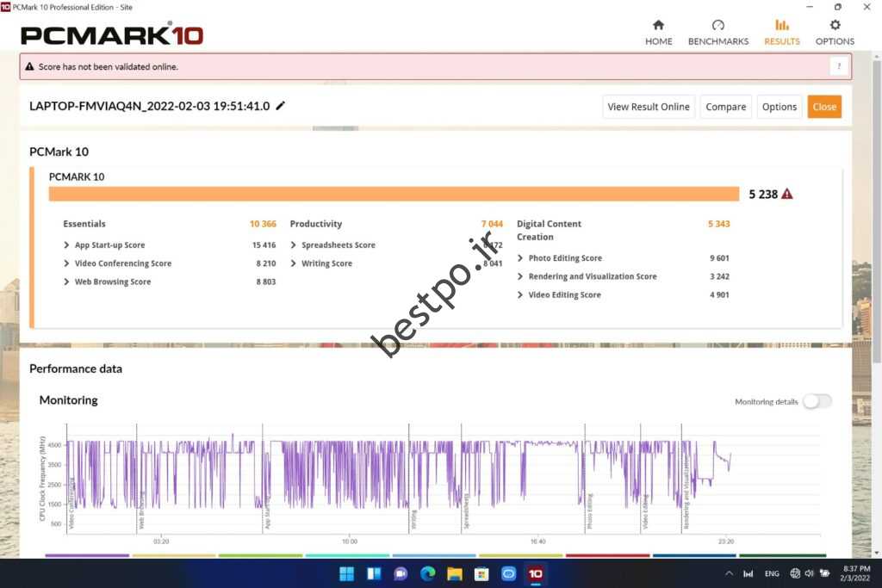The width and height of the screenshot is (882, 588).
Task: Click the Essentials heading
Action: tap(84, 224)
